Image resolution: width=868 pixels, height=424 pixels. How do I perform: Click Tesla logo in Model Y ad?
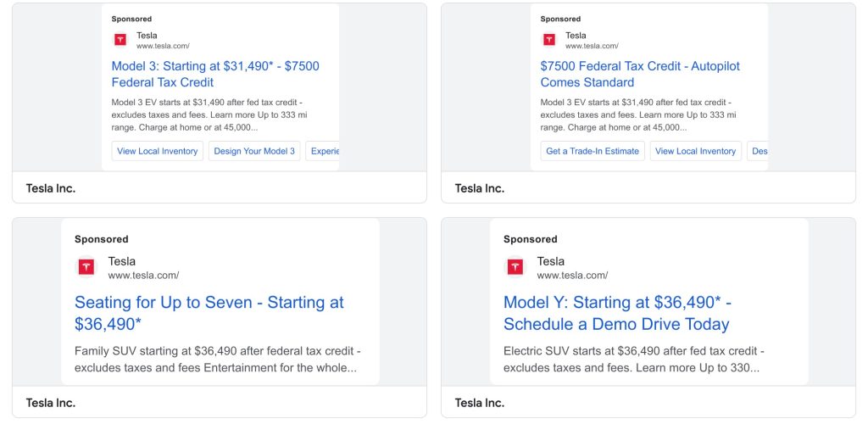(x=515, y=267)
